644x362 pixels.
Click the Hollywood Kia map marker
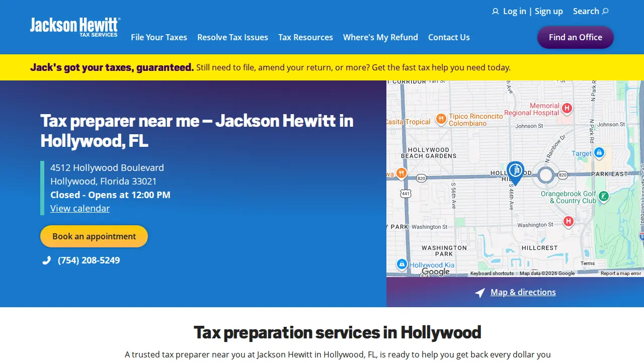click(x=401, y=263)
